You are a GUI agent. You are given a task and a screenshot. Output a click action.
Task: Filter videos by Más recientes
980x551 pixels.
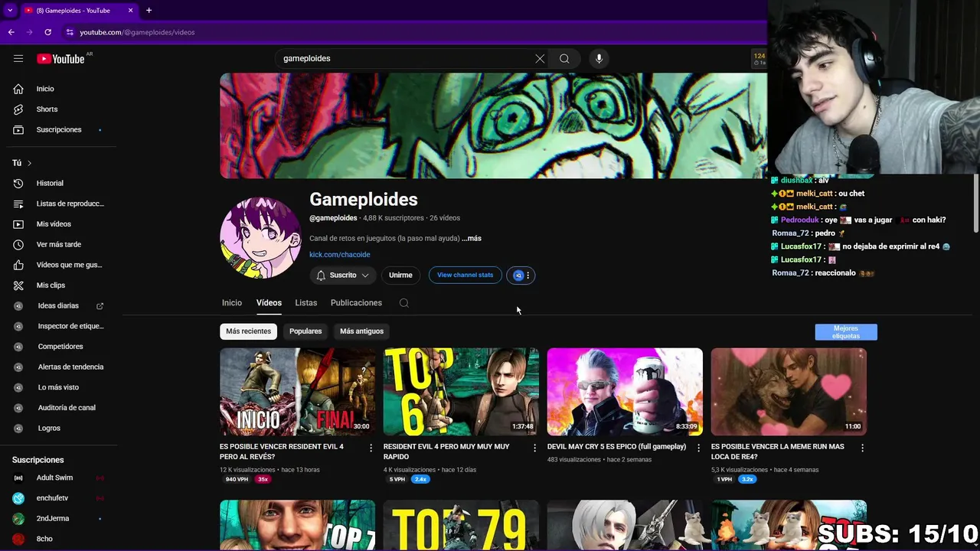pyautogui.click(x=248, y=331)
